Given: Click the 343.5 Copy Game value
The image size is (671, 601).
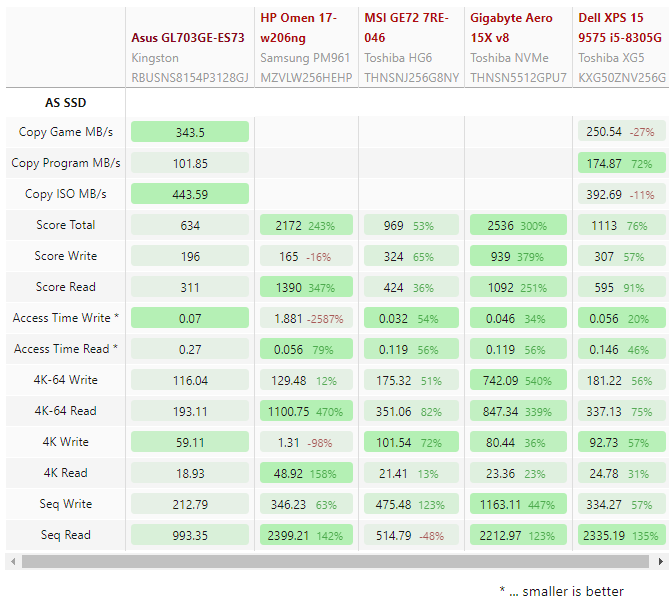Looking at the screenshot, I should point(190,132).
